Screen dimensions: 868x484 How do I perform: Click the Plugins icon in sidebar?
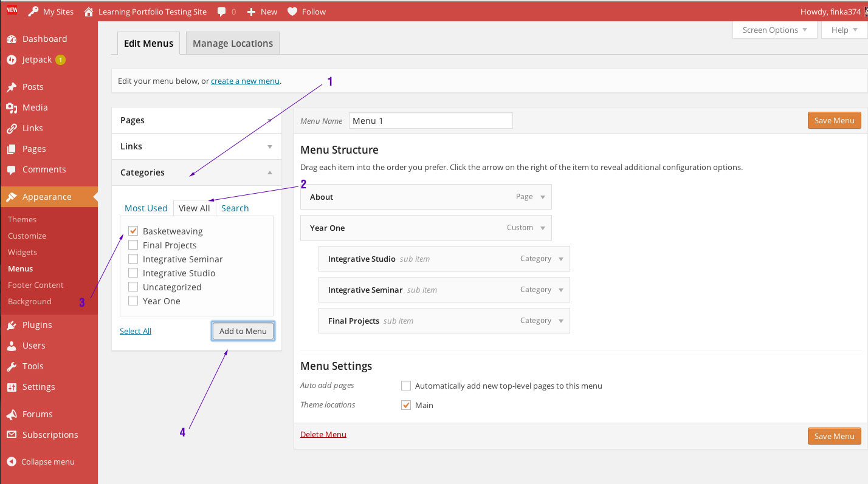(x=11, y=325)
